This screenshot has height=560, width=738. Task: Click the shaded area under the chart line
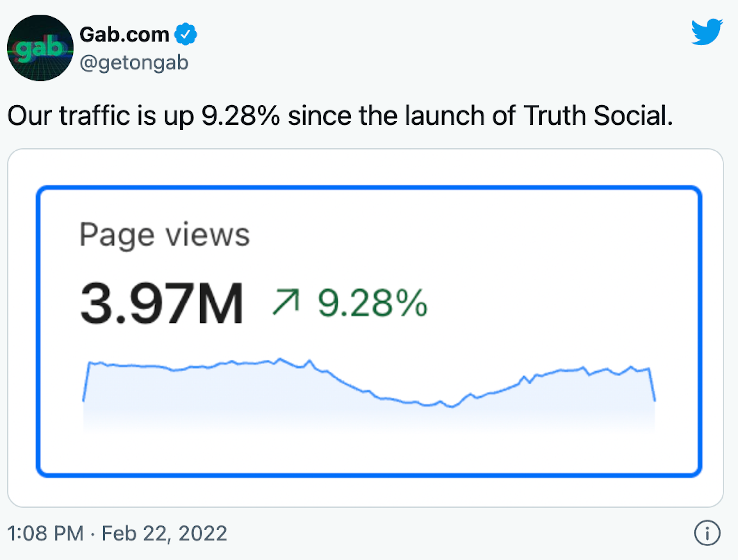tap(233, 400)
